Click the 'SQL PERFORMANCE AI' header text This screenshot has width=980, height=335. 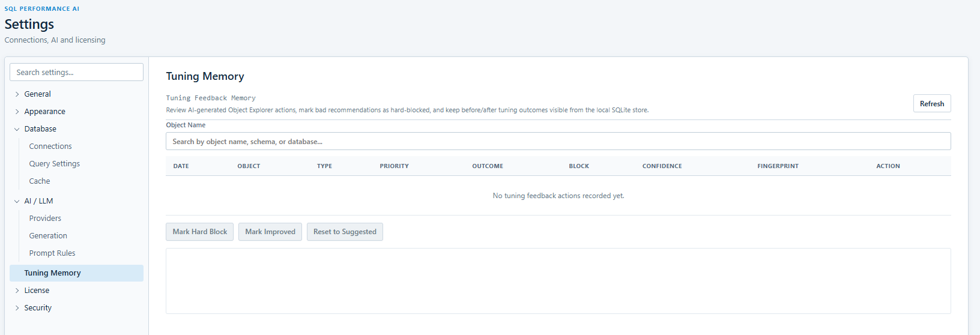[42, 9]
